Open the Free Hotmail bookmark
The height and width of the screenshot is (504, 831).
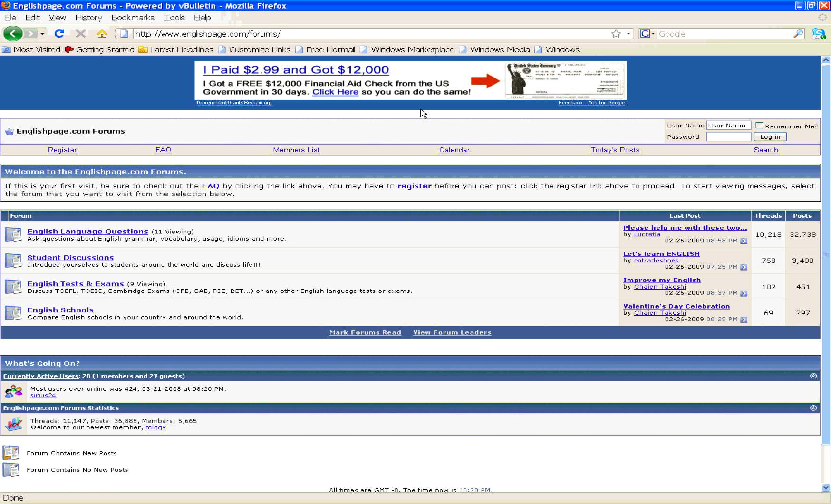(x=325, y=49)
